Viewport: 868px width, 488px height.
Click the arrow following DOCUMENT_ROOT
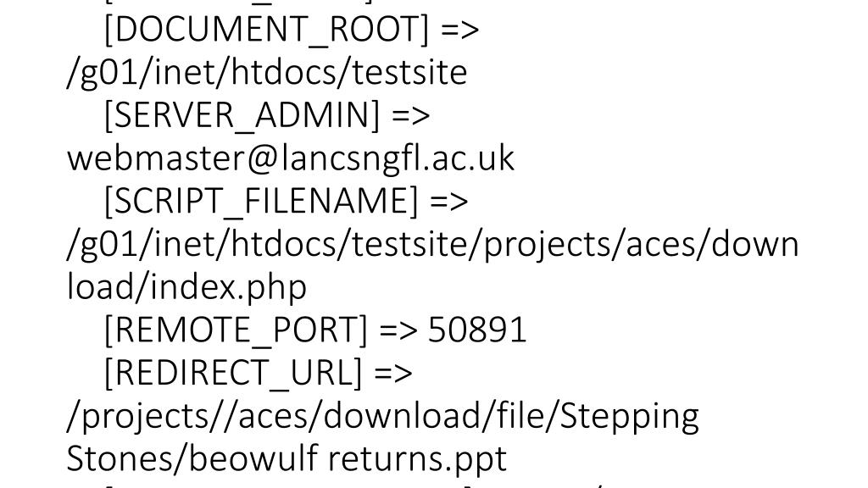tap(460, 30)
